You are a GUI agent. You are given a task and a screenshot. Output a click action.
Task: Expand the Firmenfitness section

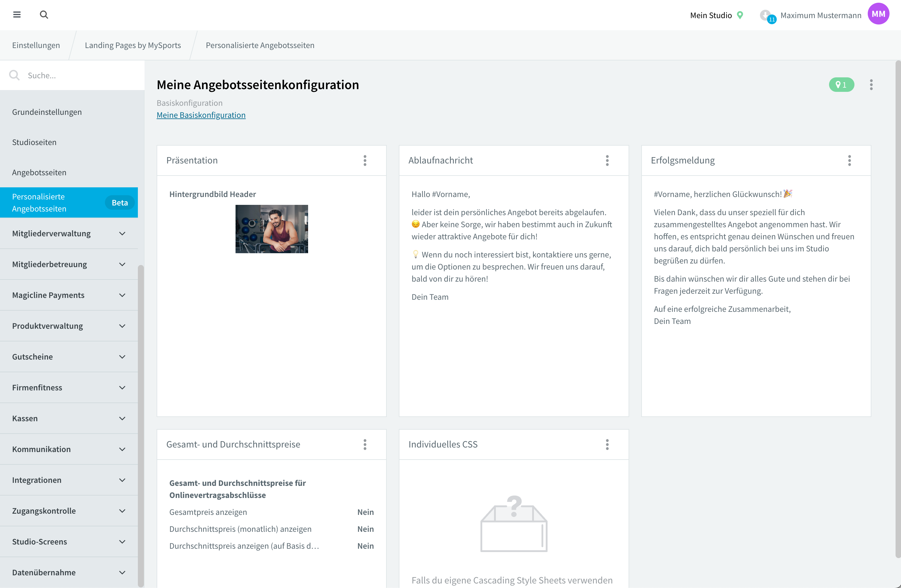click(x=69, y=388)
